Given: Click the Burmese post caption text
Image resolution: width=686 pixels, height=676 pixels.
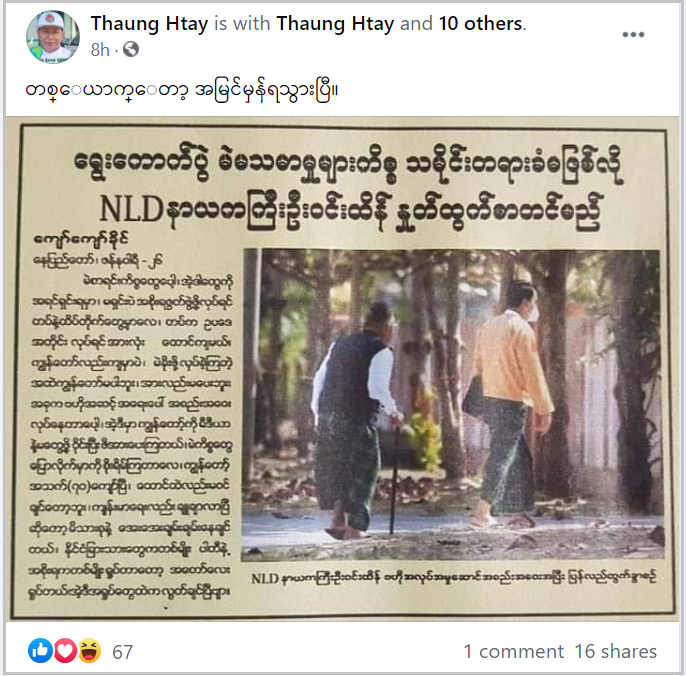Looking at the screenshot, I should 181,91.
